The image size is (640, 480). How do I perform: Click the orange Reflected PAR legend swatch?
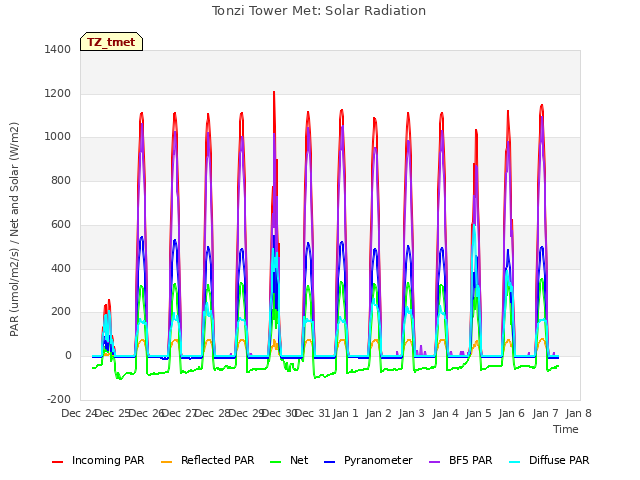point(167,462)
